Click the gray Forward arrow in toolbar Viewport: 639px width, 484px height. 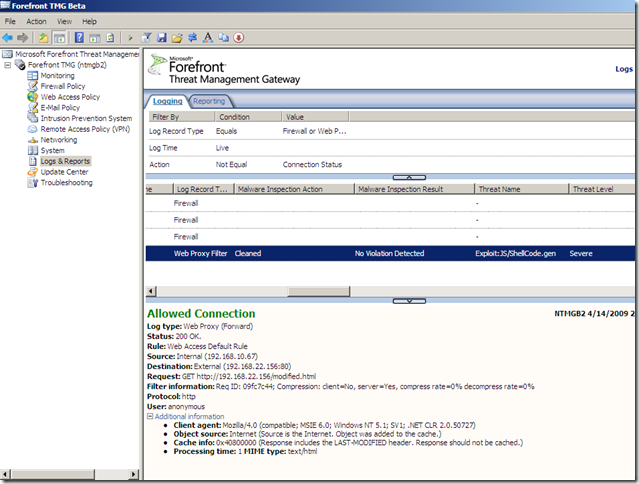tap(22, 38)
